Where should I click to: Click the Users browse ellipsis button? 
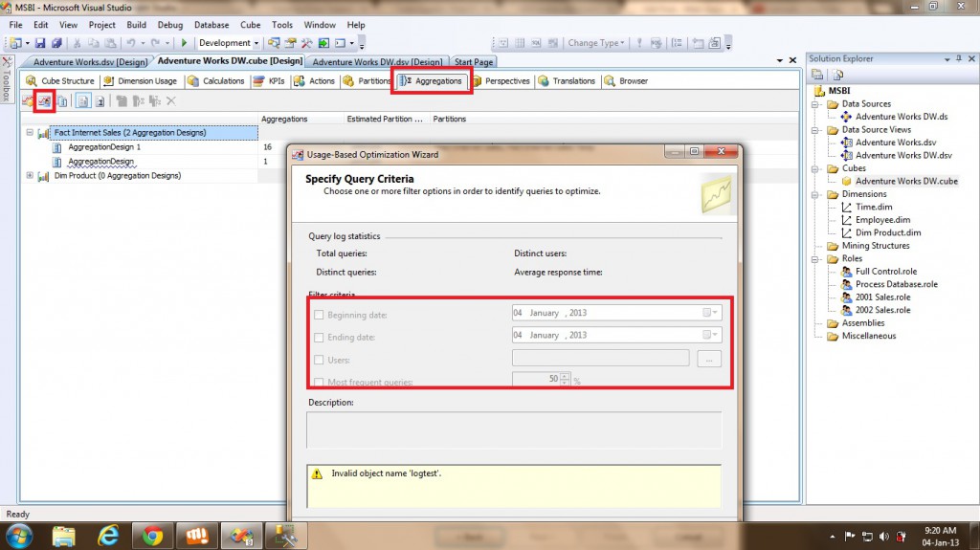(708, 359)
